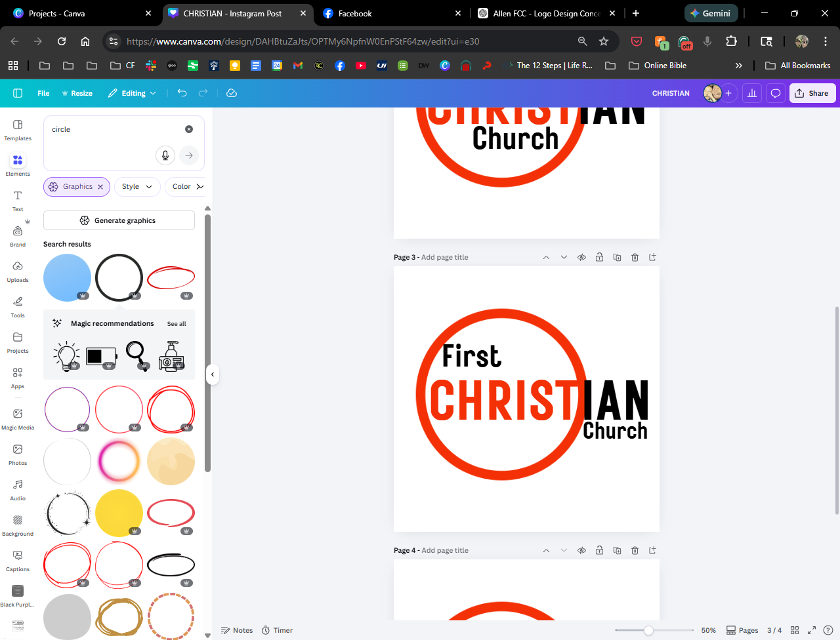This screenshot has height=640, width=840.
Task: Open the Magic Media panel
Action: (x=18, y=418)
